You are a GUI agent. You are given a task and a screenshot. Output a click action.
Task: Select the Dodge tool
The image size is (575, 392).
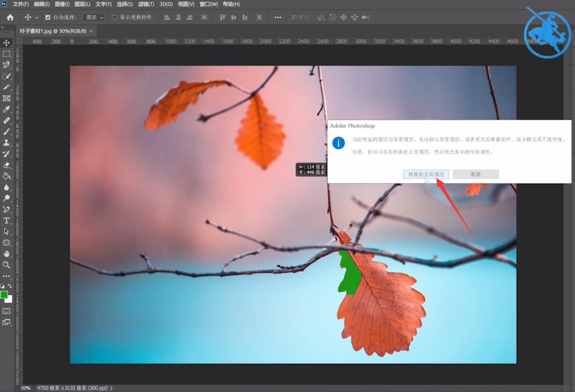6,198
